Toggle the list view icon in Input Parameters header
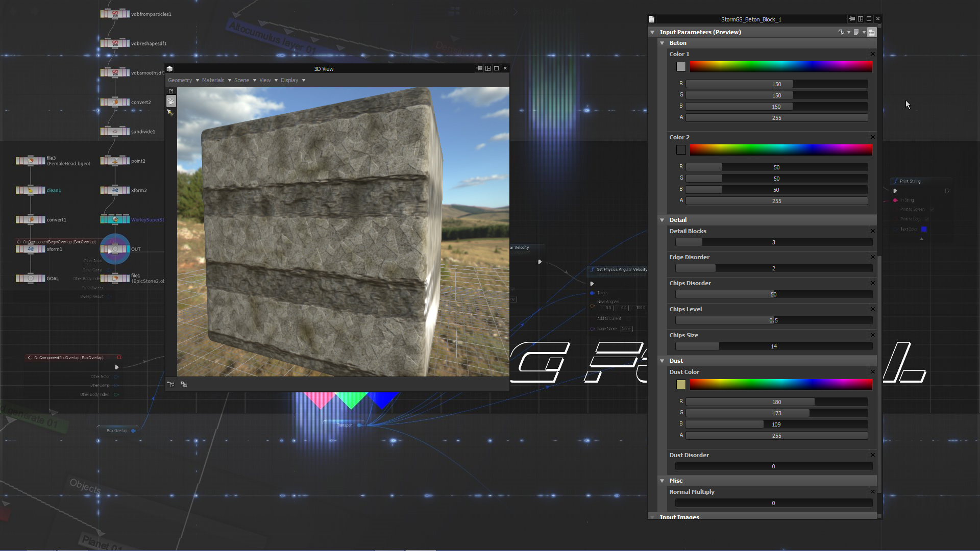Screen dimensions: 980x551 872,32
